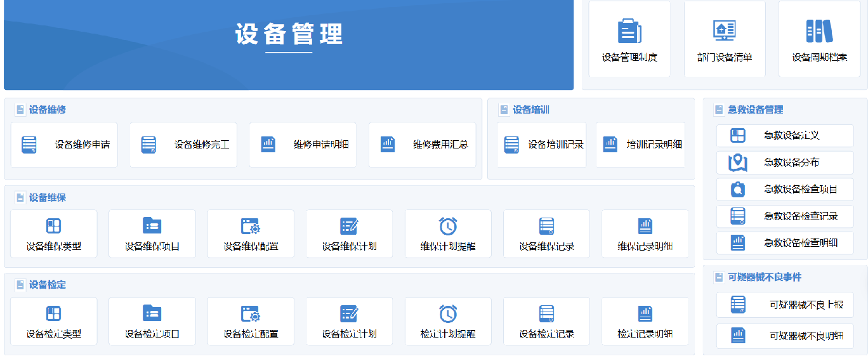Open the 急救设备检查记录 tile

[x=785, y=216]
